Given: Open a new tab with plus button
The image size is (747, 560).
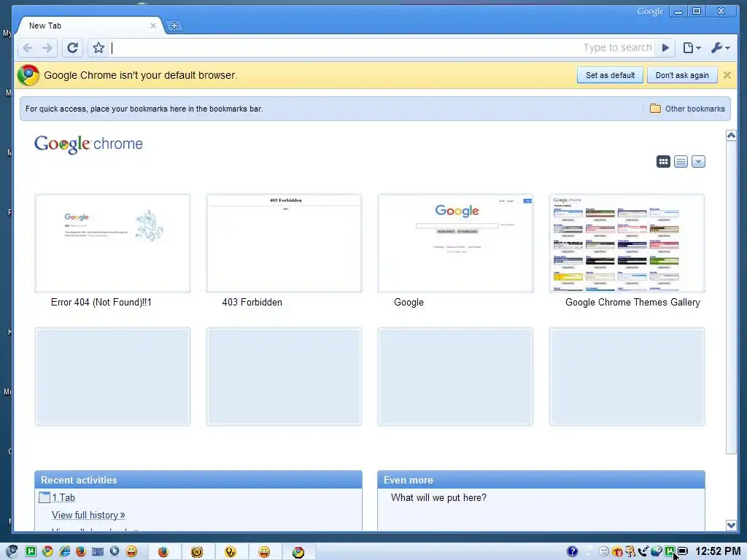Looking at the screenshot, I should pos(174,26).
